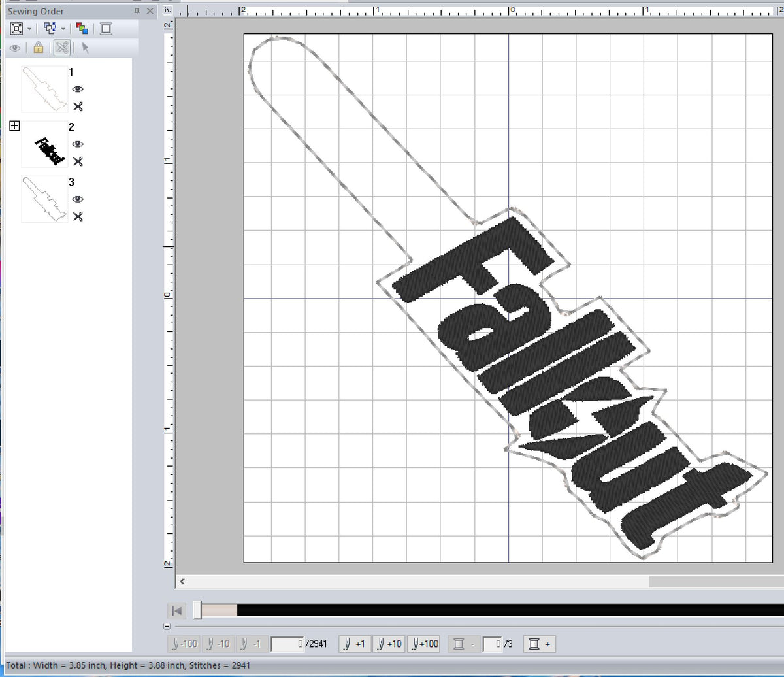Click the stitch simulator slider handle
The width and height of the screenshot is (784, 677).
[x=198, y=610]
